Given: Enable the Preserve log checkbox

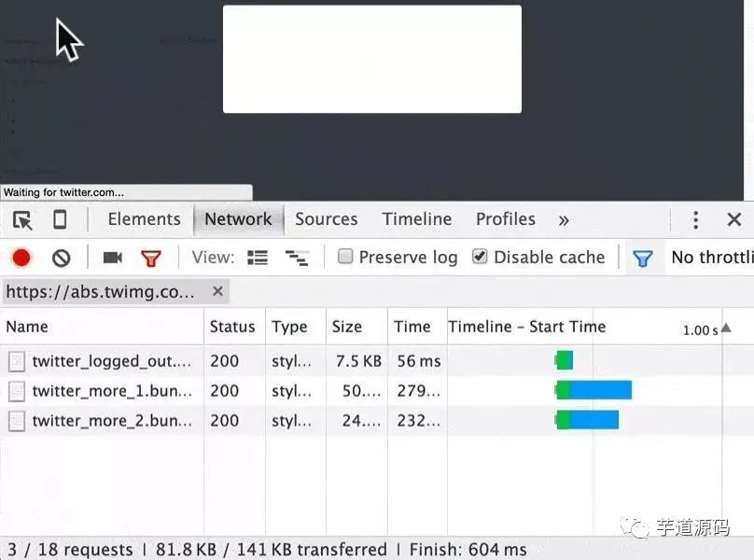Looking at the screenshot, I should coord(344,257).
